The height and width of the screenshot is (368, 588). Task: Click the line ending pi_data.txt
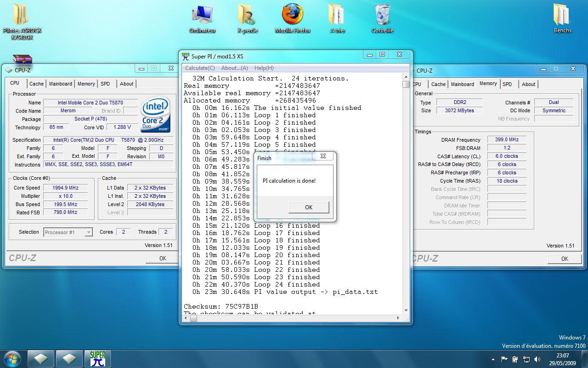tap(285, 292)
